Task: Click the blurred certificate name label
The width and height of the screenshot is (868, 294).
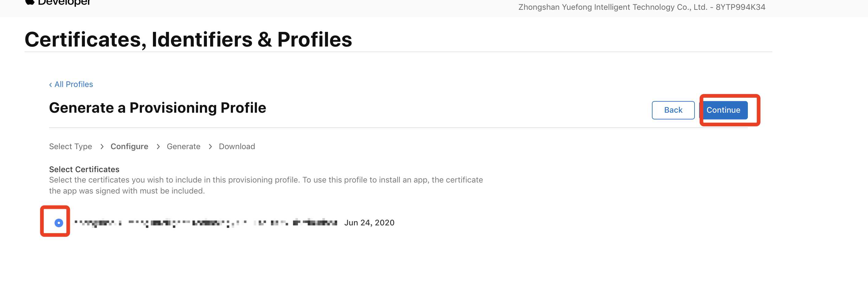Action: pyautogui.click(x=206, y=223)
